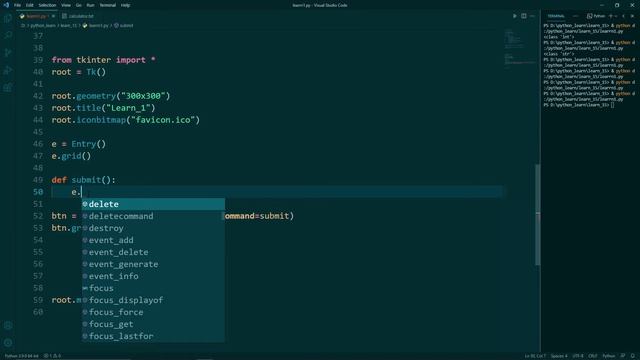Close the terminal panel
Viewport: 640px width, 360px height.
coord(632,16)
